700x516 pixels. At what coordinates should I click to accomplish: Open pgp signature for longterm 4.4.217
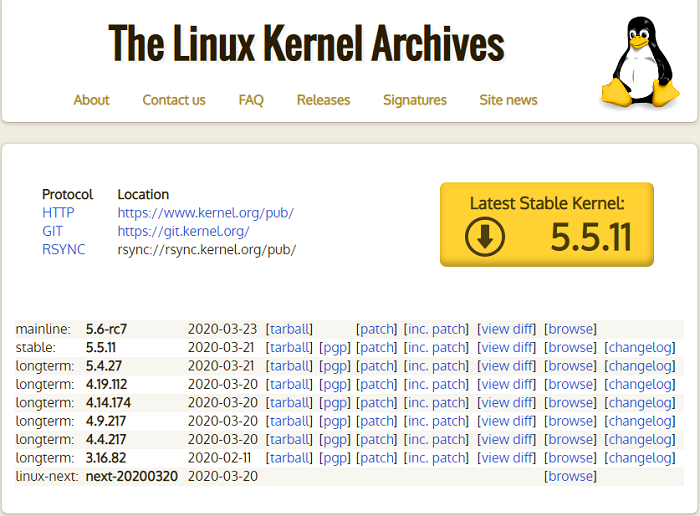coord(335,439)
